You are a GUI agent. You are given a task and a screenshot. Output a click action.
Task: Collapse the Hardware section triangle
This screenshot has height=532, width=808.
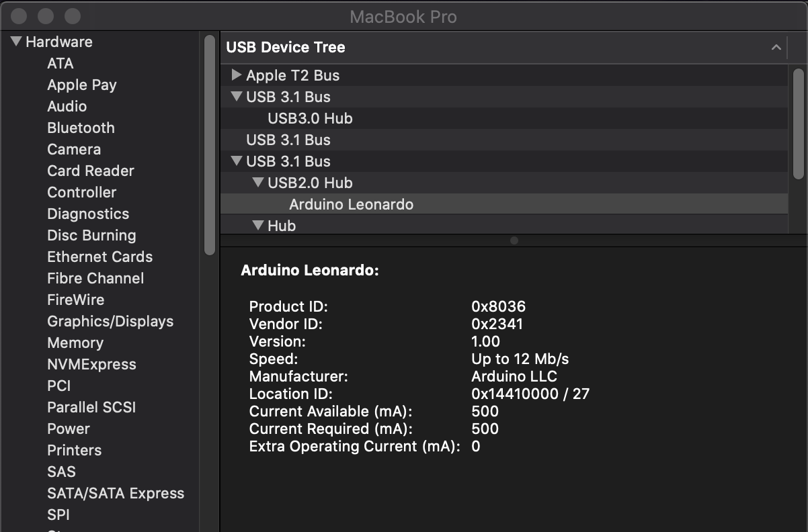[x=16, y=42]
